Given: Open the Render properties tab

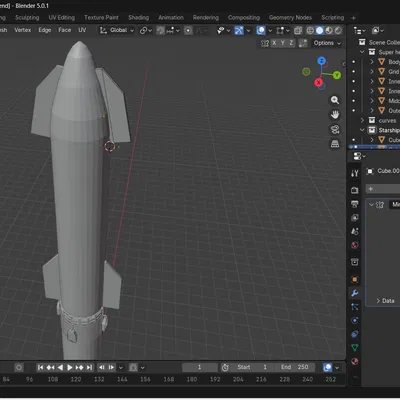Looking at the screenshot, I should pos(355,190).
